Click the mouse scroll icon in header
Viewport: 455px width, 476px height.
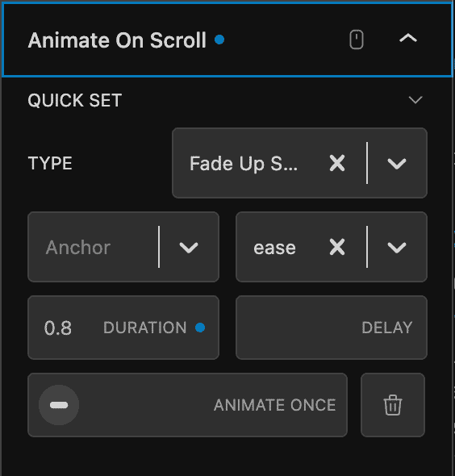[357, 40]
